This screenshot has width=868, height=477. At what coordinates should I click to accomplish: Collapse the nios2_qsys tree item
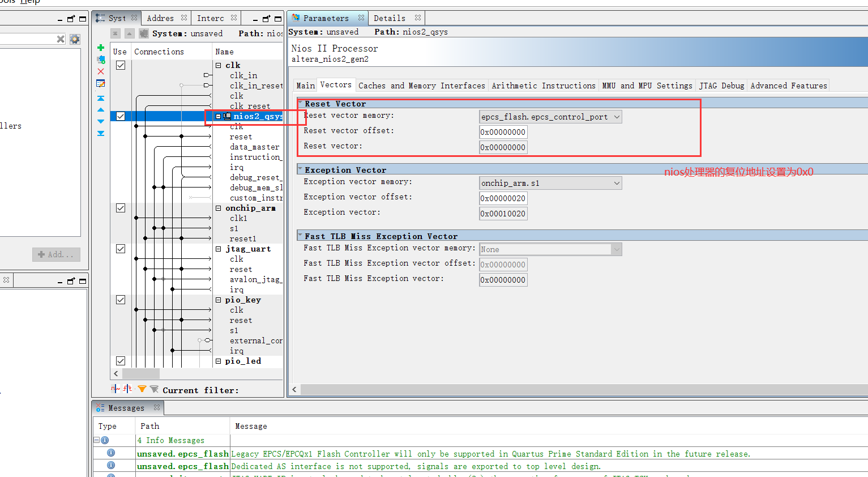(218, 117)
